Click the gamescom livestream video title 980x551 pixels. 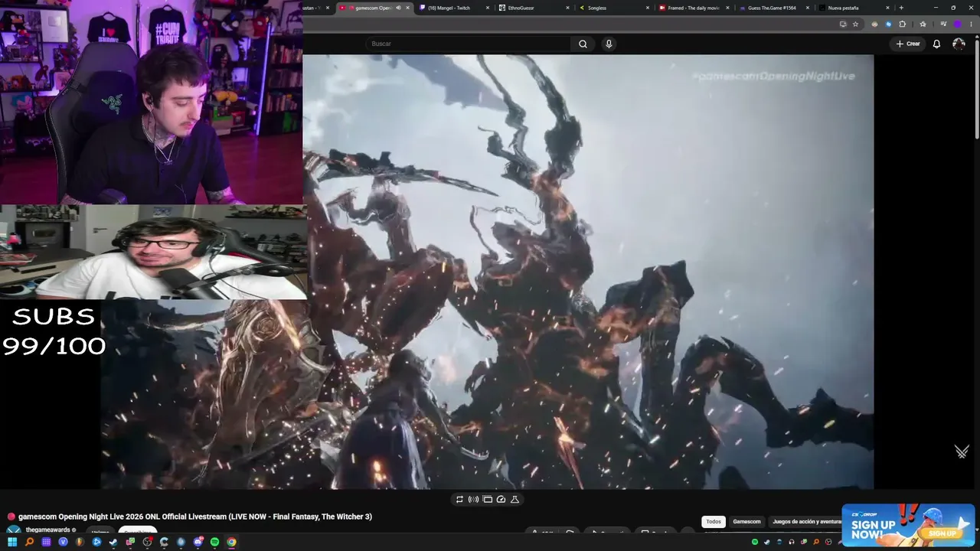click(195, 517)
